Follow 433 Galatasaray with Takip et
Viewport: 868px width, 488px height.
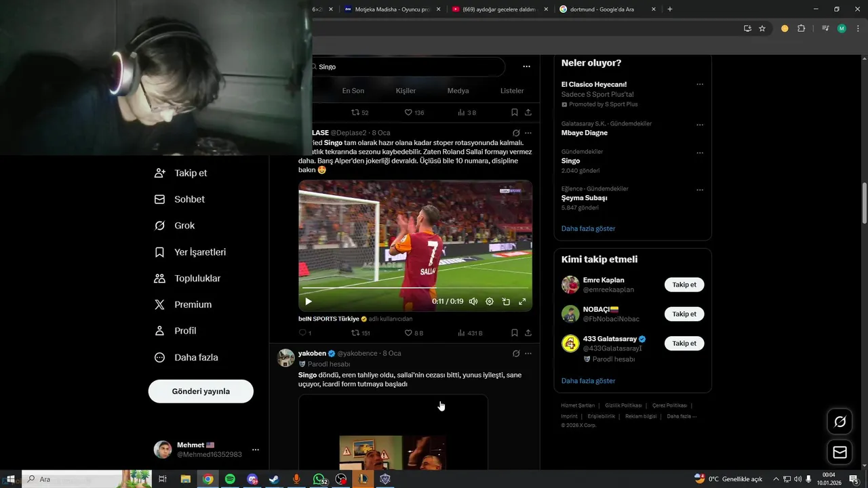(684, 343)
